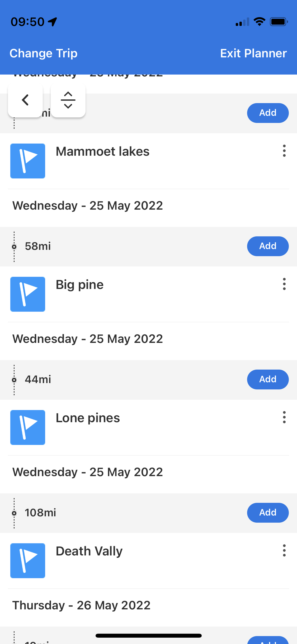Screen dimensions: 297x644
Task: Tap Add button above Mammoet lakes
Action: (x=268, y=113)
